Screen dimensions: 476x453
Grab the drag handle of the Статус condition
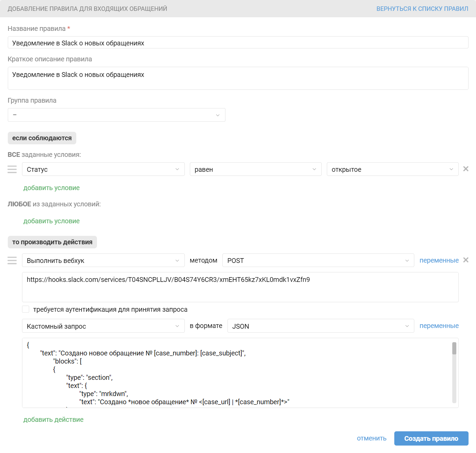(12, 169)
